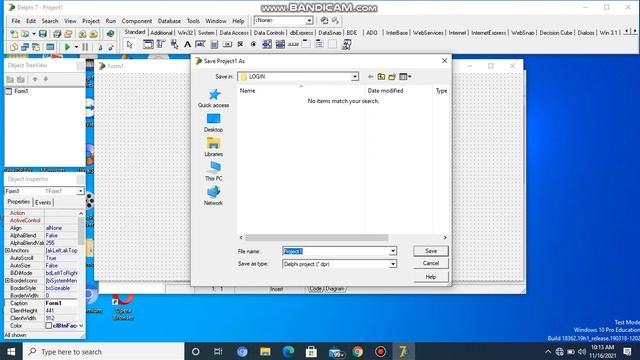Open Microsoft Edge from the taskbar
This screenshot has width=640, height=360.
(x=288, y=351)
